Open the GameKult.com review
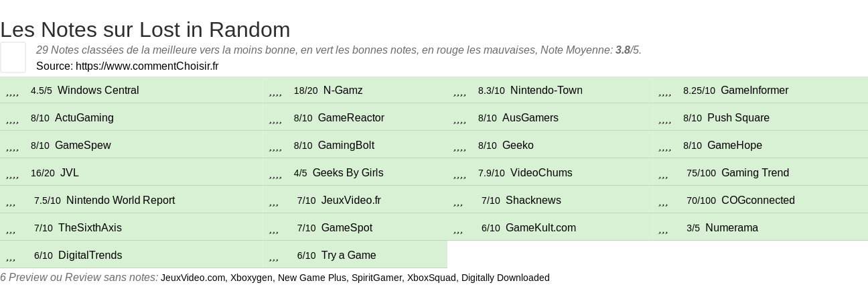Screen dimensions: 868x285 [x=540, y=228]
